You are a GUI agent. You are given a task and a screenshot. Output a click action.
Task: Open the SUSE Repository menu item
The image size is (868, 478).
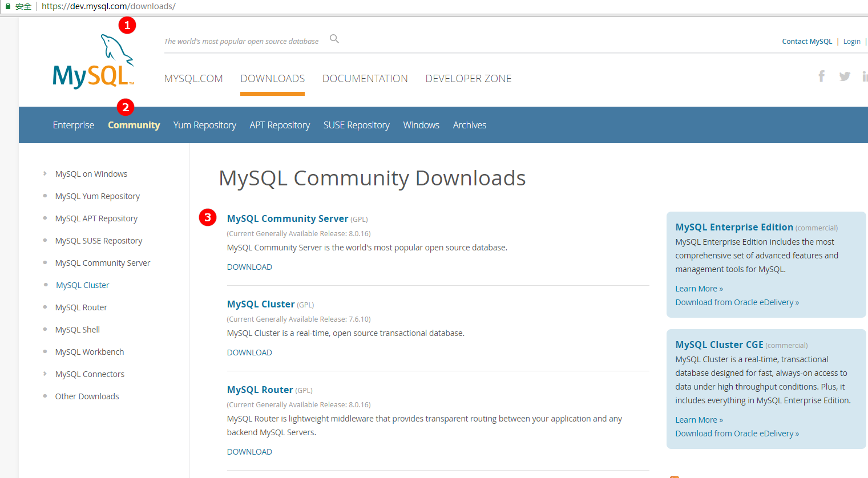point(356,125)
